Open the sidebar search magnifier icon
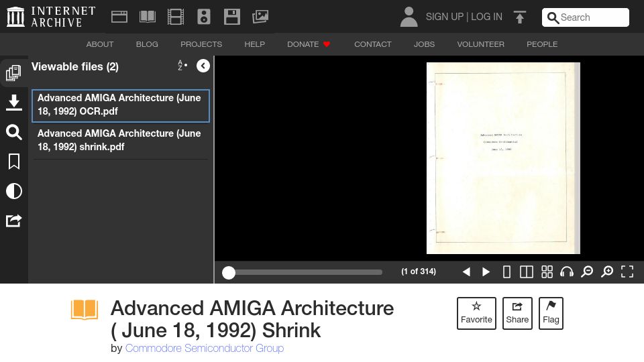The image size is (644, 362). click(13, 132)
